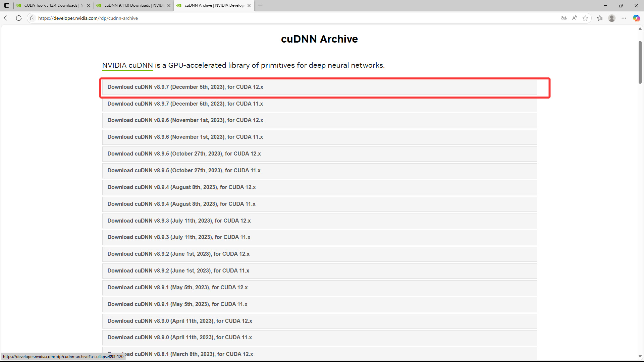
Task: Expand cuDNN v8.9.6 for CUDA 12.x
Action: pos(319,120)
